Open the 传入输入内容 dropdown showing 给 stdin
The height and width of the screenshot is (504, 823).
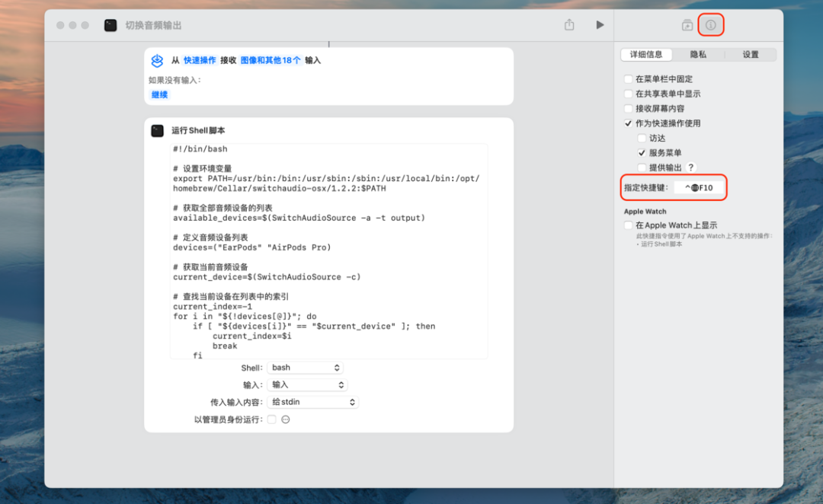(x=313, y=402)
